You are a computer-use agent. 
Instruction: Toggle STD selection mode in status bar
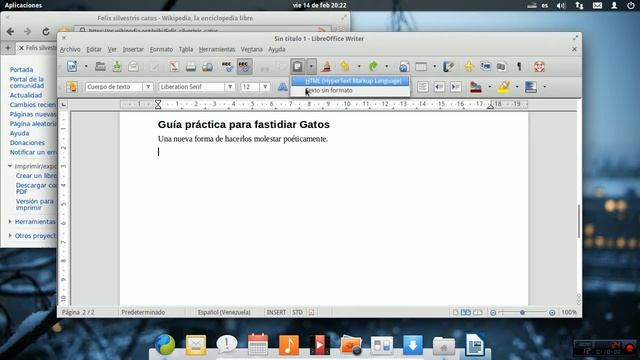click(x=297, y=312)
